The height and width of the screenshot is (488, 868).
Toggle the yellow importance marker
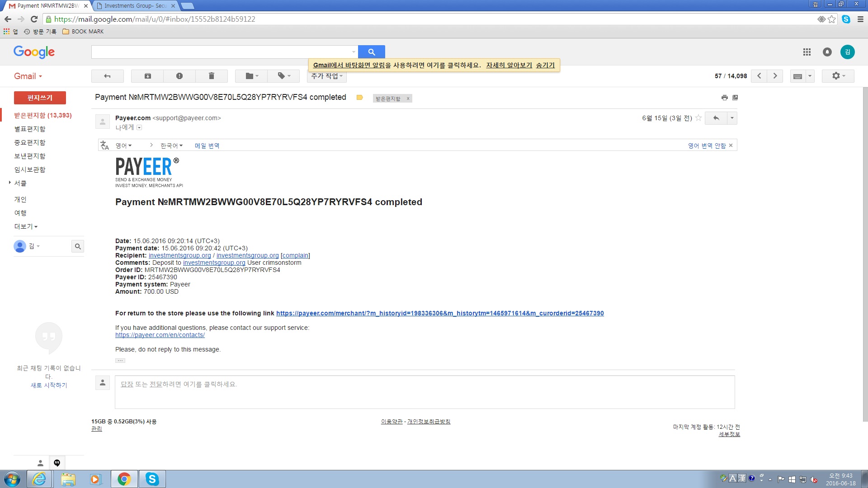[360, 98]
